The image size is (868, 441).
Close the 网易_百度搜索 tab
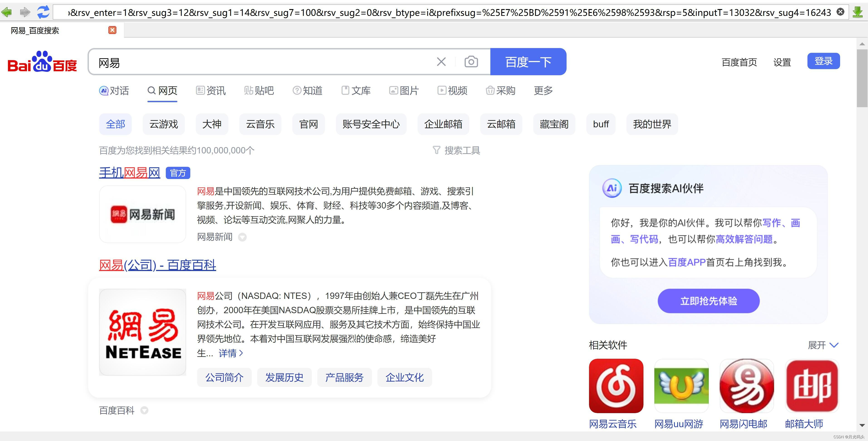112,30
